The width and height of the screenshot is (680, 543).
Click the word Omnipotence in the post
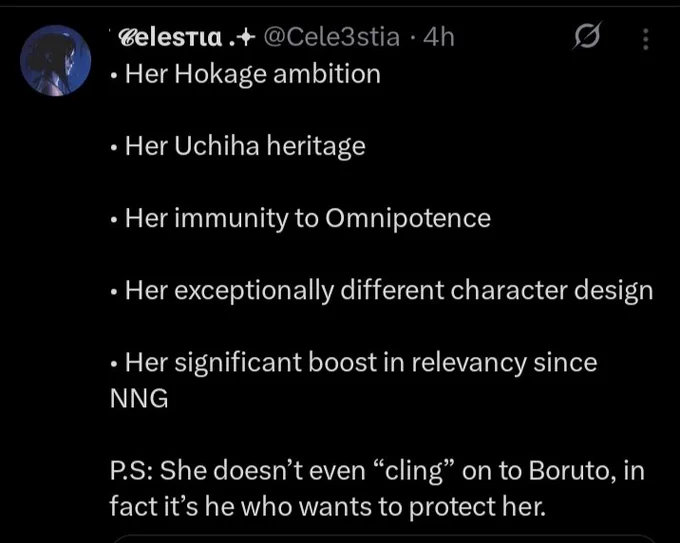point(408,218)
